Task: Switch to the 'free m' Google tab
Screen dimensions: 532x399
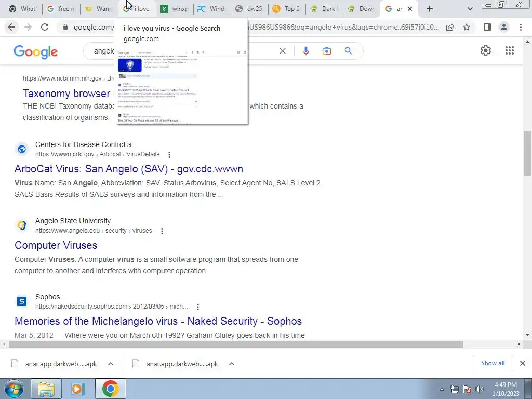Action: [61, 9]
